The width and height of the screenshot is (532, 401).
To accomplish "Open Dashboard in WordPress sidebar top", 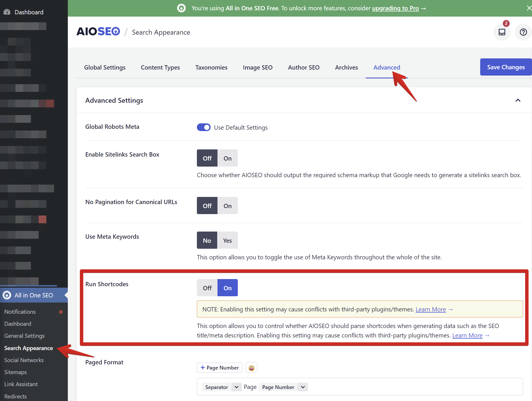I will click(x=29, y=12).
